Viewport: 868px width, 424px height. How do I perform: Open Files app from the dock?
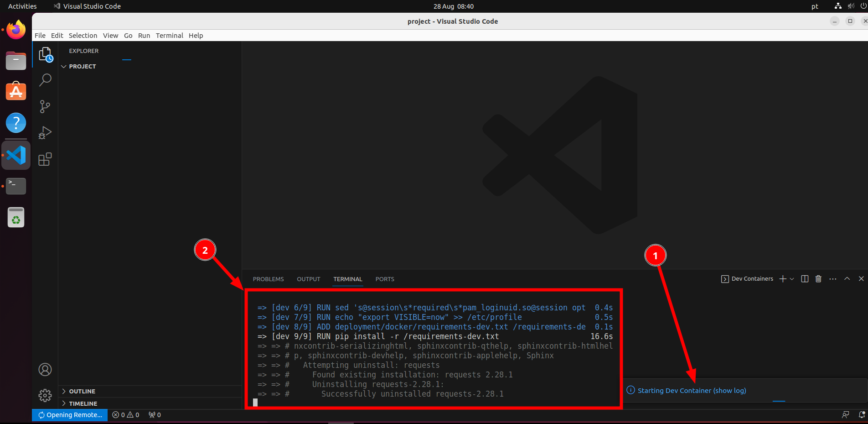click(16, 61)
